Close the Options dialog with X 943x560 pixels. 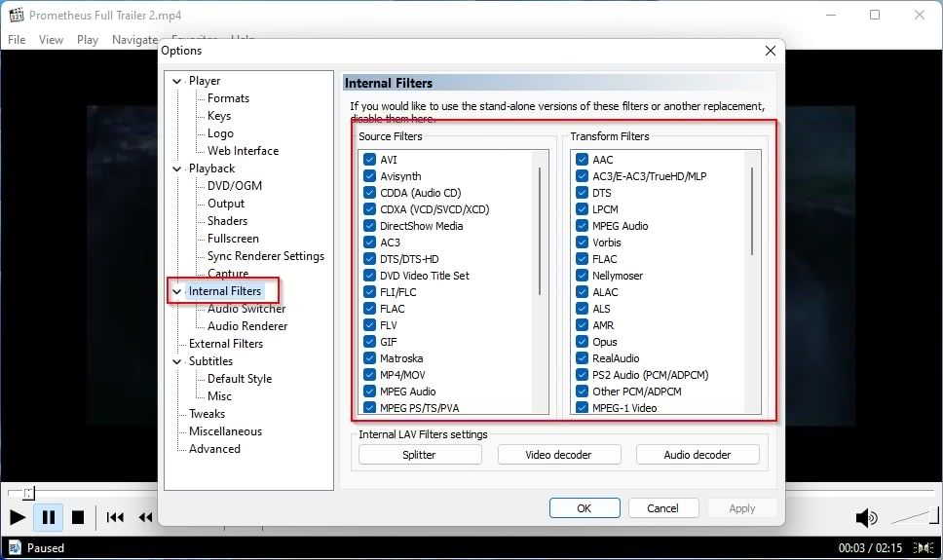point(771,51)
